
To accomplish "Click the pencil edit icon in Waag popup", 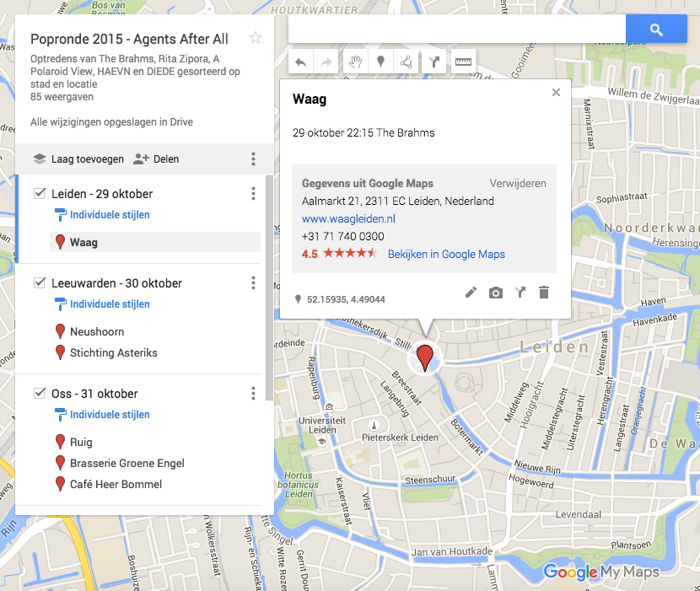I will [x=471, y=293].
